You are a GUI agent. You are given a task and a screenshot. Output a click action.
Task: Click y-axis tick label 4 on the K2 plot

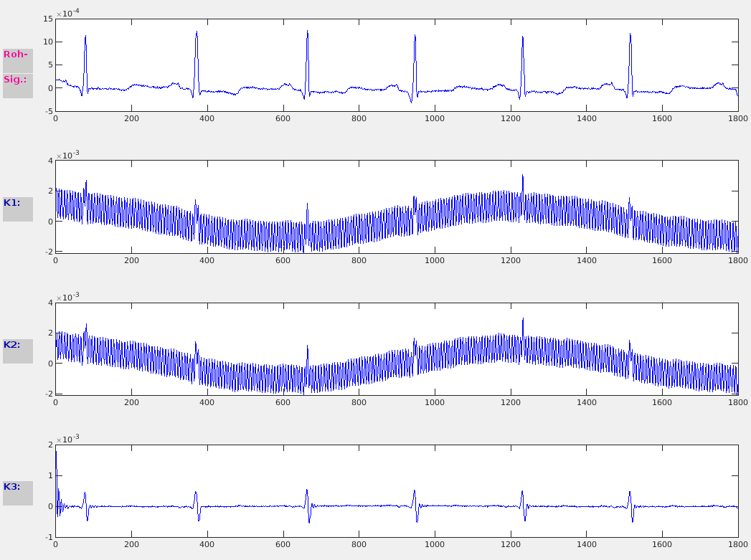(x=50, y=303)
